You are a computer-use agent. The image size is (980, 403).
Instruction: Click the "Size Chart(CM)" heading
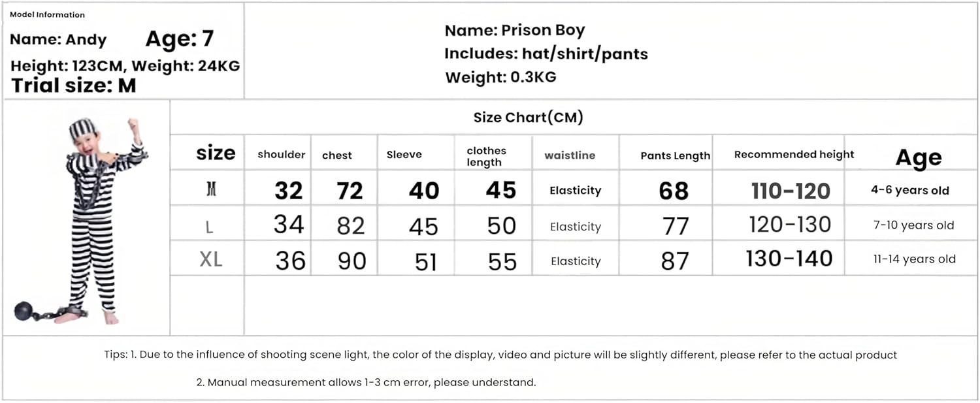(528, 118)
